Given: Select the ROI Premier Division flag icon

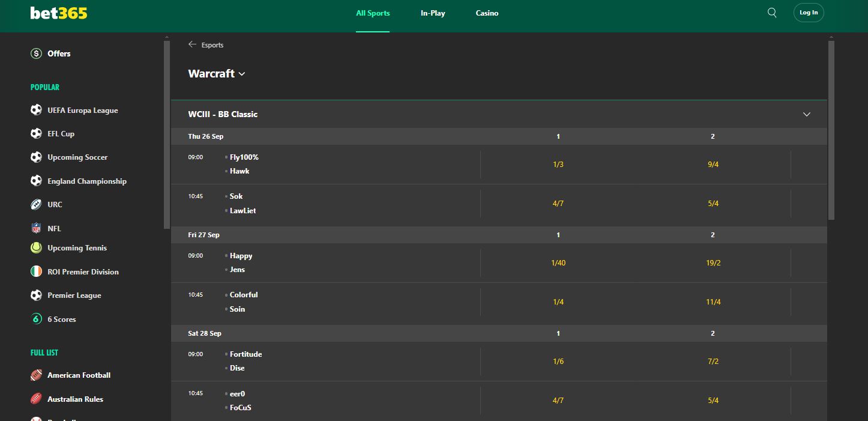Looking at the screenshot, I should coord(36,271).
